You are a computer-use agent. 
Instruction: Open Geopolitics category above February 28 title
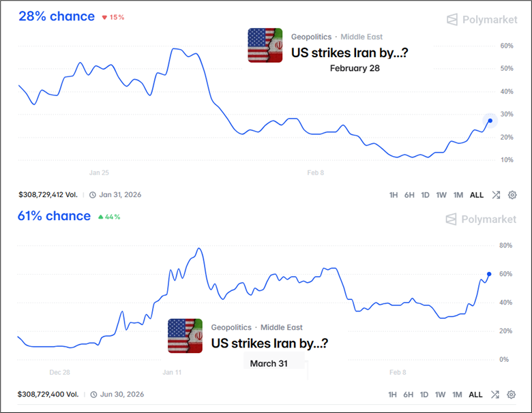(311, 37)
